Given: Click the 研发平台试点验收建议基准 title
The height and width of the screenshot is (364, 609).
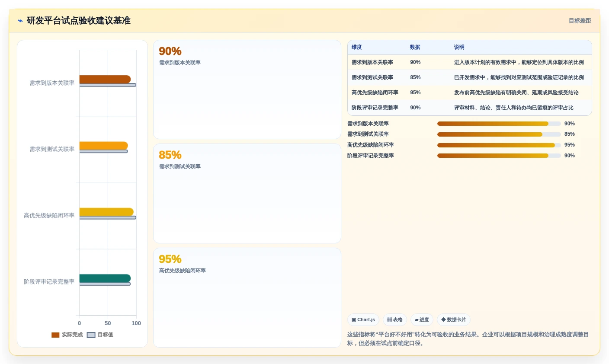Looking at the screenshot, I should pos(79,21).
